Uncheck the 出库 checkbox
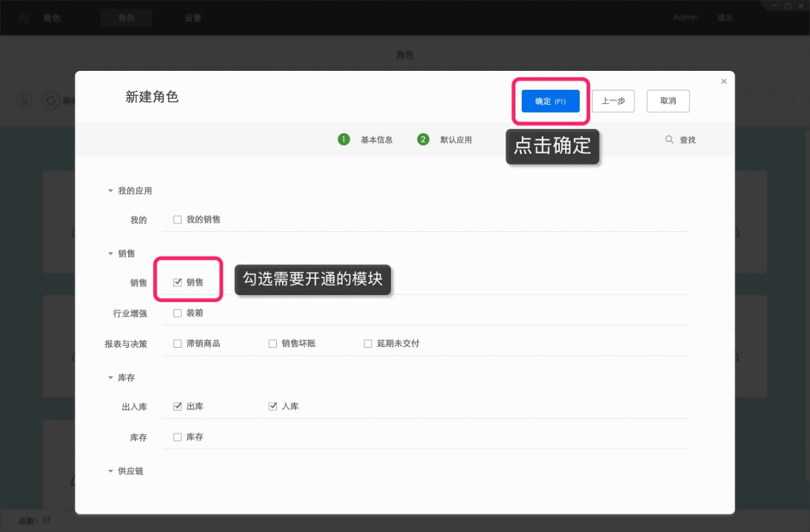Image resolution: width=810 pixels, height=532 pixels. pyautogui.click(x=178, y=406)
